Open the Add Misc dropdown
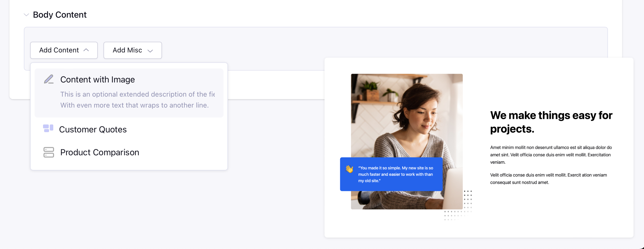Viewport: 644px width, 249px height. tap(133, 50)
